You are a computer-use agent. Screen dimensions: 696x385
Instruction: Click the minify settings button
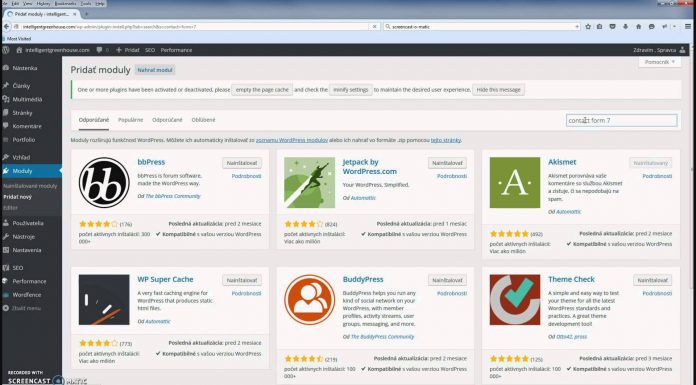[351, 90]
